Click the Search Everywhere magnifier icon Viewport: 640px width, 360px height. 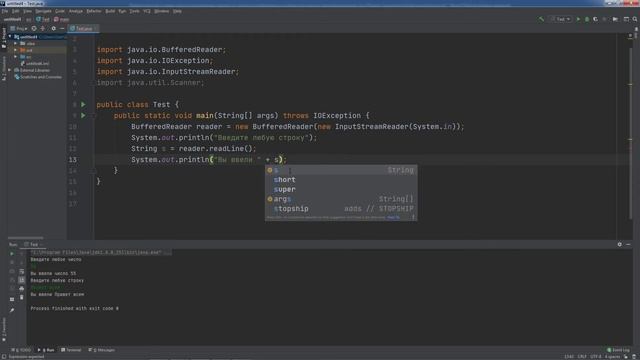(x=635, y=19)
